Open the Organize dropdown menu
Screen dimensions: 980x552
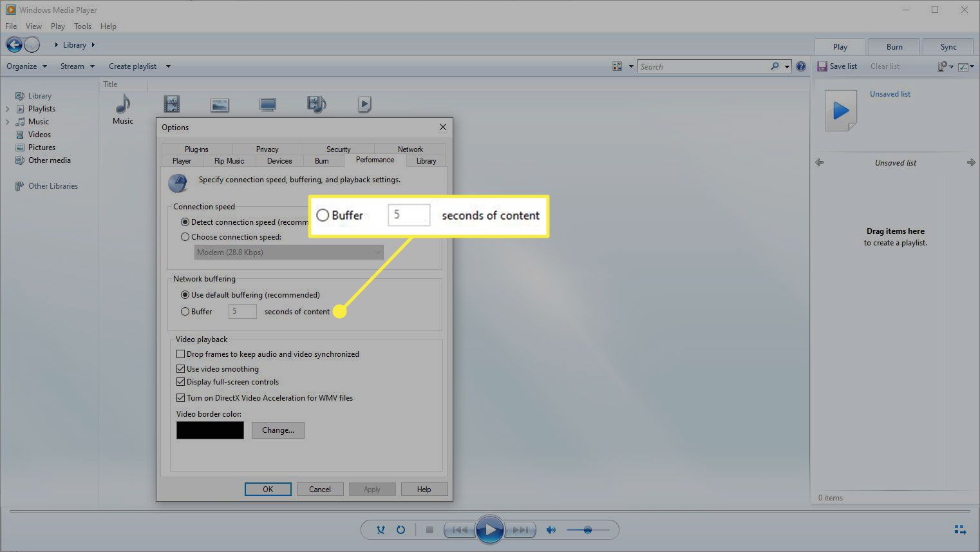[x=26, y=66]
